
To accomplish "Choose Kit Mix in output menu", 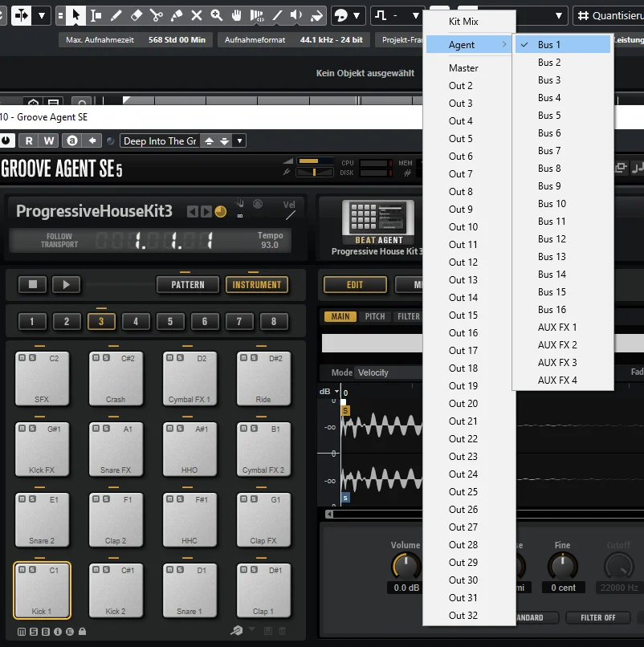I will point(469,22).
